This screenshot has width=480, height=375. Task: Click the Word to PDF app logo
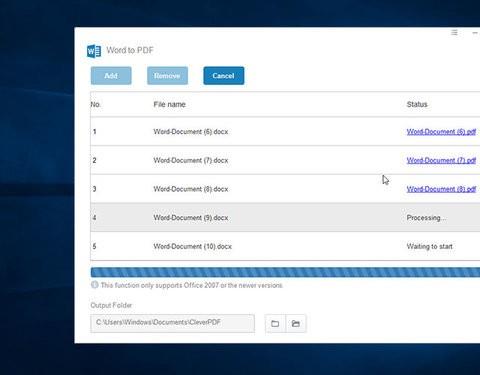[x=94, y=51]
